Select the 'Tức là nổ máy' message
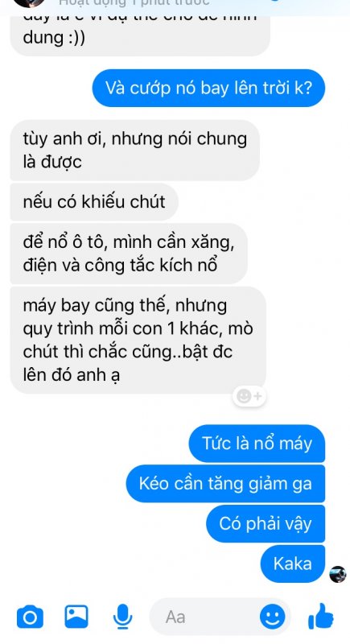350x644 pixels. [257, 444]
